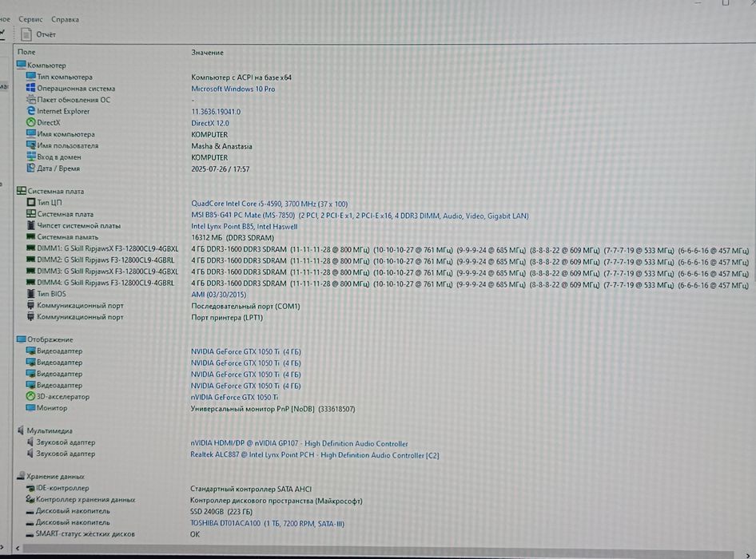Select the SSD 240GB (223 ГБ) value
The height and width of the screenshot is (559, 756).
coord(221,512)
